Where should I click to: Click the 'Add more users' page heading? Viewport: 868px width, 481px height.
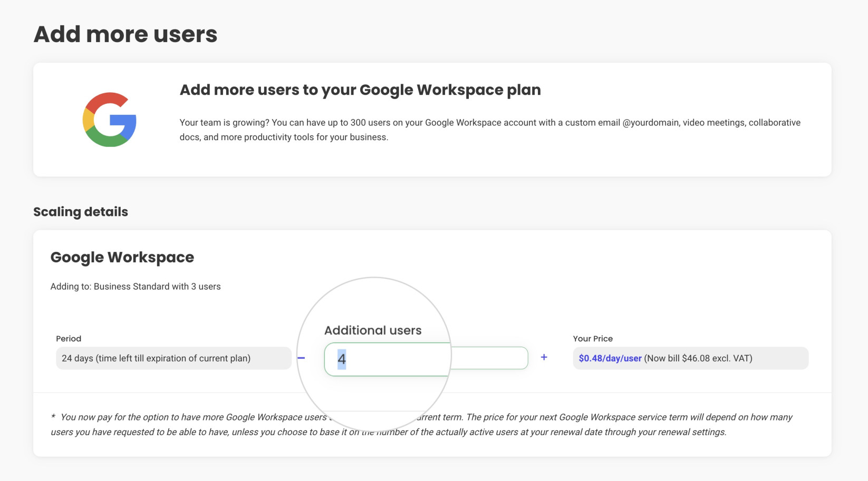tap(126, 34)
